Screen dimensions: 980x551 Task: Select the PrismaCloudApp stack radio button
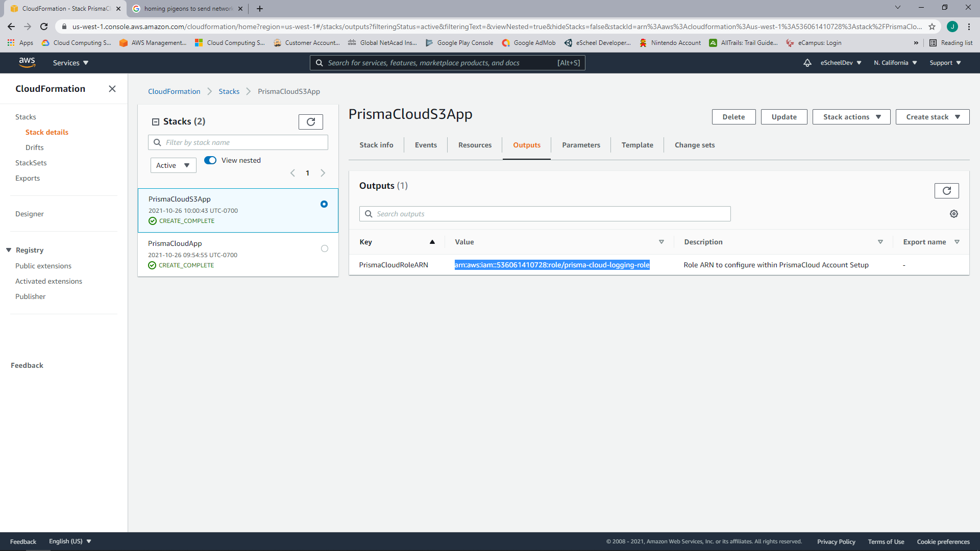pyautogui.click(x=325, y=248)
